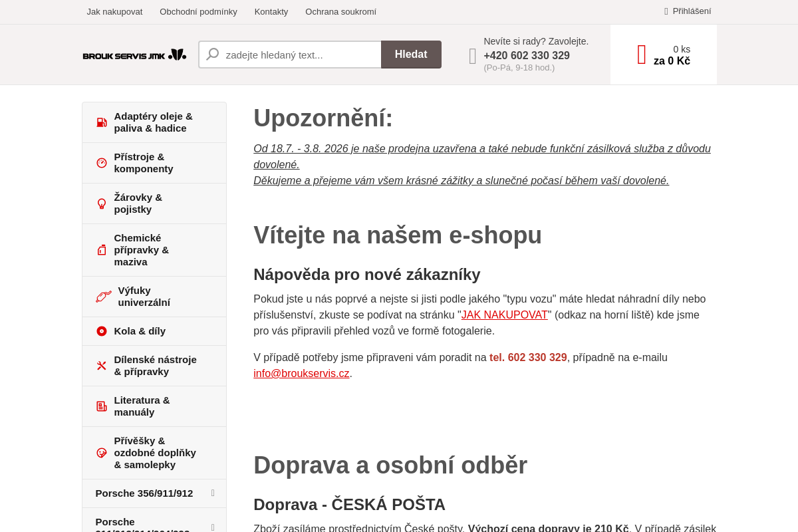This screenshot has width=798, height=532.
Task: Open the Chemické přípravky & maziva category
Action: [x=154, y=250]
